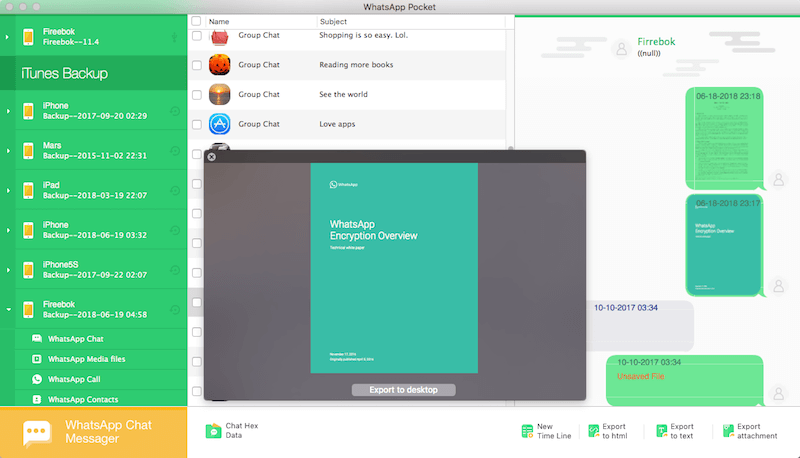Click the chat list vertical scrollbar
The height and width of the screenshot is (458, 800).
point(510,148)
